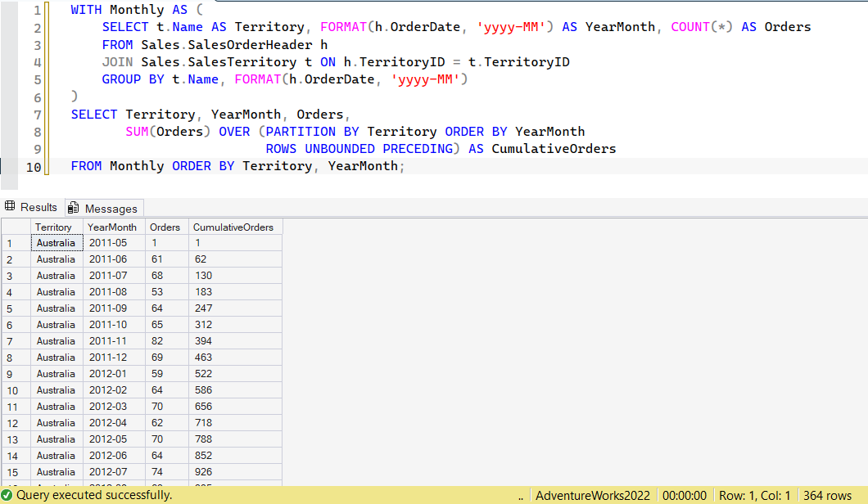
Task: Select row header 8 in results grid
Action: [x=16, y=358]
